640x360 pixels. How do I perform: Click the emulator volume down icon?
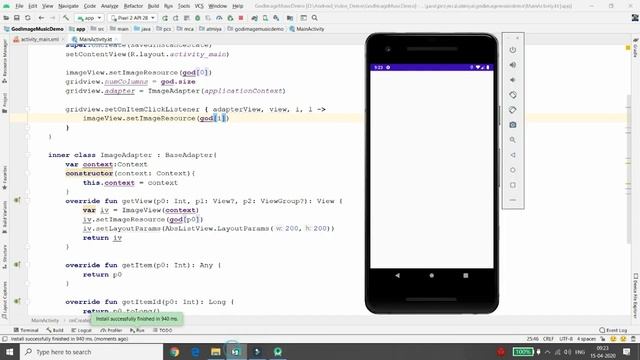tap(513, 80)
